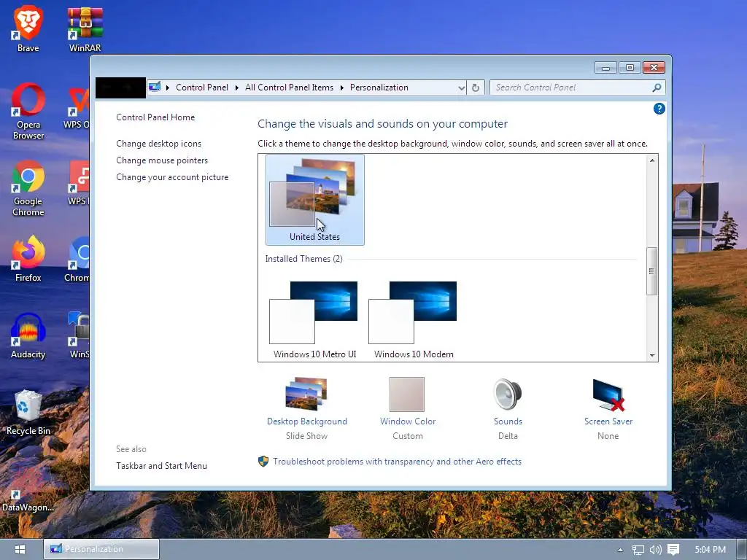Open Change your account picture link
The image size is (747, 560).
point(172,177)
